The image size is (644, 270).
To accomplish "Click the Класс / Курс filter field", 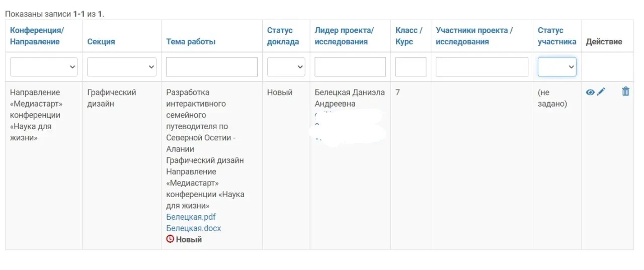I will (x=411, y=67).
